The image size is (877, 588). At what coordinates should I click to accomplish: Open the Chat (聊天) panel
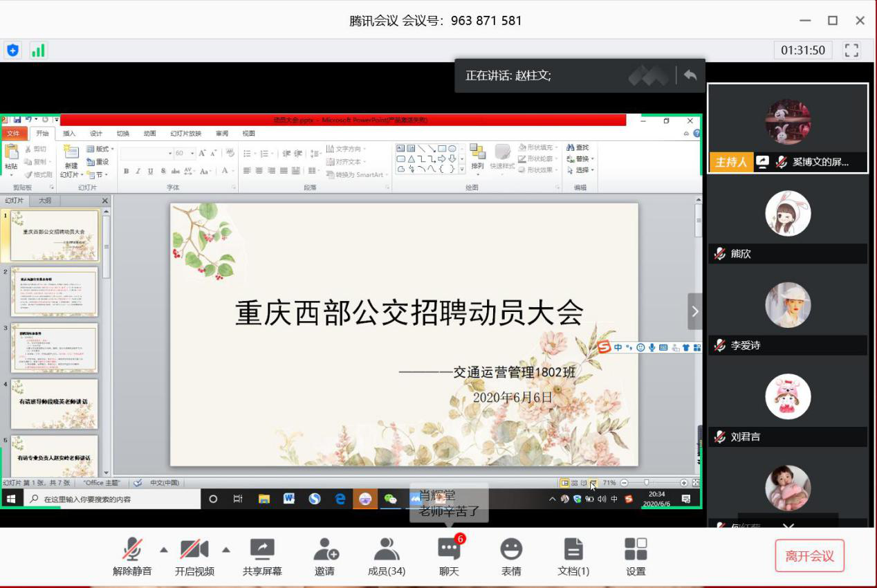point(449,550)
